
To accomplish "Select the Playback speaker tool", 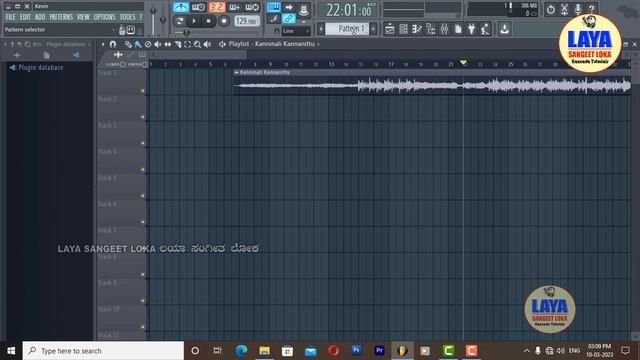I will [207, 44].
